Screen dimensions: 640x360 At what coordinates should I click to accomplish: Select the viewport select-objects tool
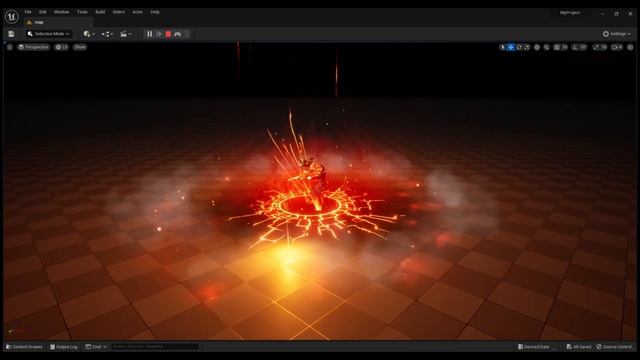coord(502,47)
